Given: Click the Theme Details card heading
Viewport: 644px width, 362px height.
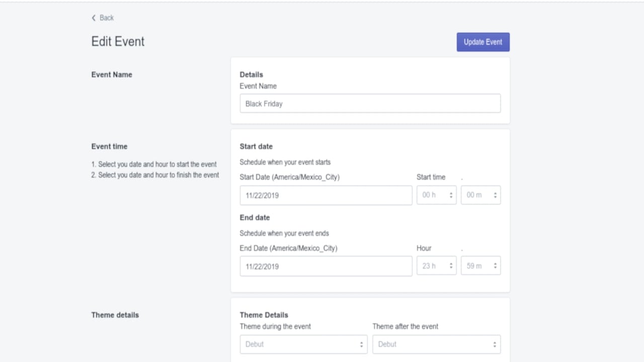Looking at the screenshot, I should (264, 315).
